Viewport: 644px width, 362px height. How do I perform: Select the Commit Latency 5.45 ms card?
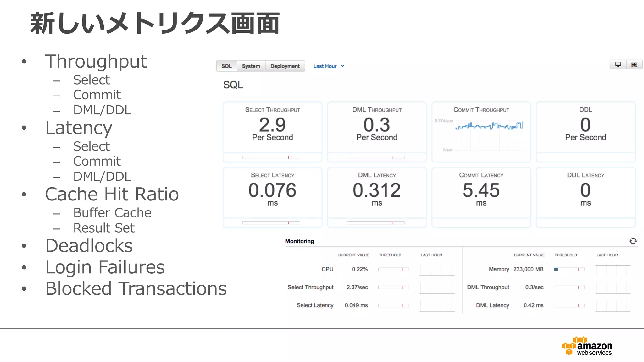[481, 193]
